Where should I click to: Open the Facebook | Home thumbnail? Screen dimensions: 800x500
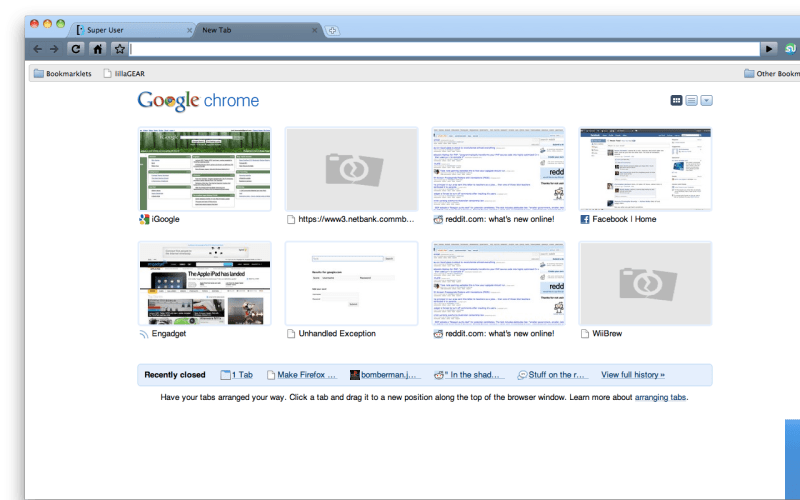pyautogui.click(x=645, y=169)
